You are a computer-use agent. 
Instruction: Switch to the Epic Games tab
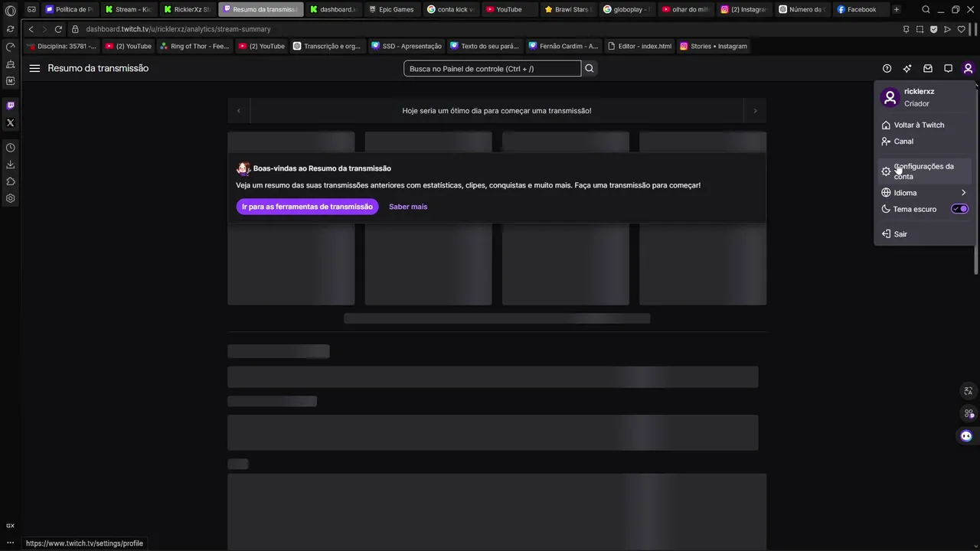click(390, 9)
